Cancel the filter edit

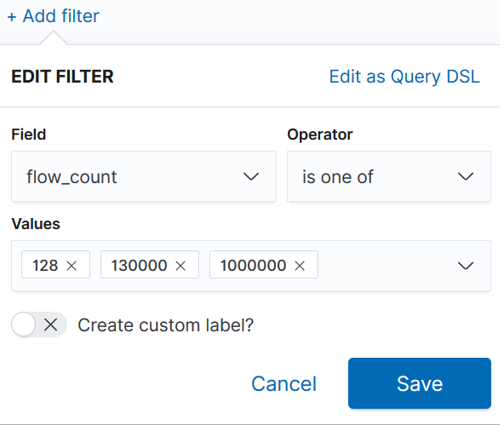coord(283,383)
